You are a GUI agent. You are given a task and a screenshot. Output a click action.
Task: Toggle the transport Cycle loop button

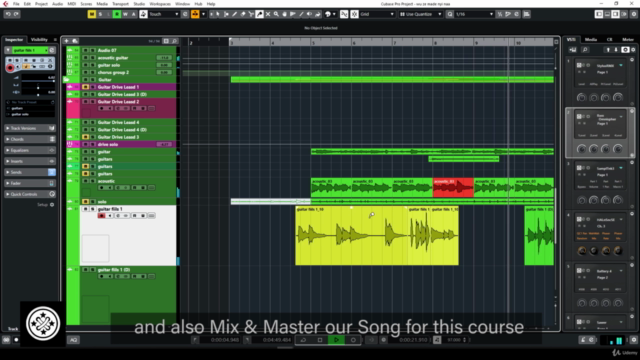pos(303,340)
